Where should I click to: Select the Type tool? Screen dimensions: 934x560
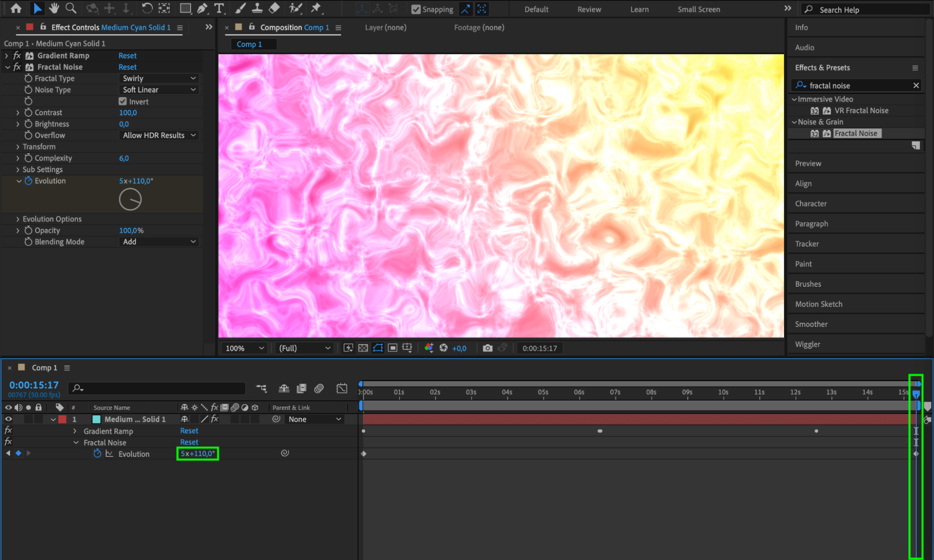(219, 8)
